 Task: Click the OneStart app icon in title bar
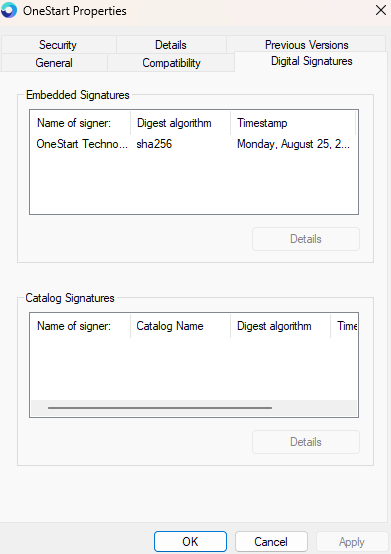9,10
